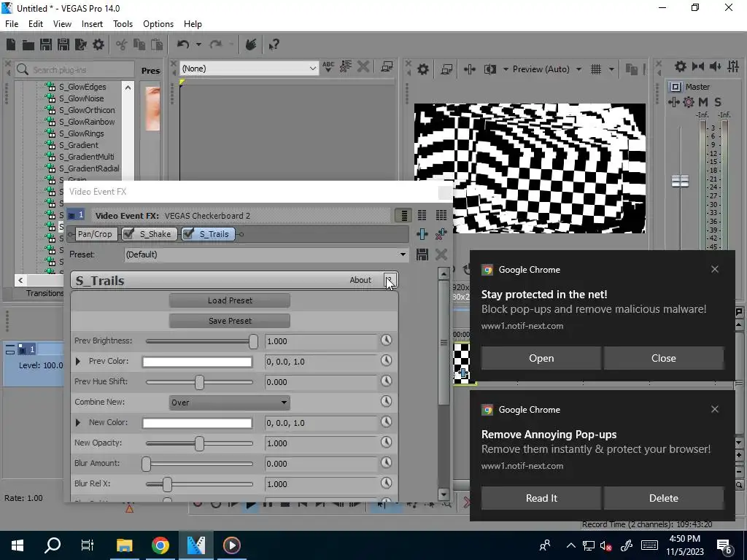Open project properties gear in main toolbar
This screenshot has height=560, width=747.
(98, 44)
